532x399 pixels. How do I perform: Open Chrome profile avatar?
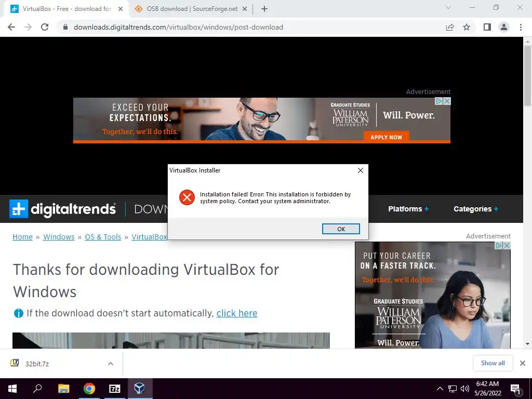(x=504, y=27)
